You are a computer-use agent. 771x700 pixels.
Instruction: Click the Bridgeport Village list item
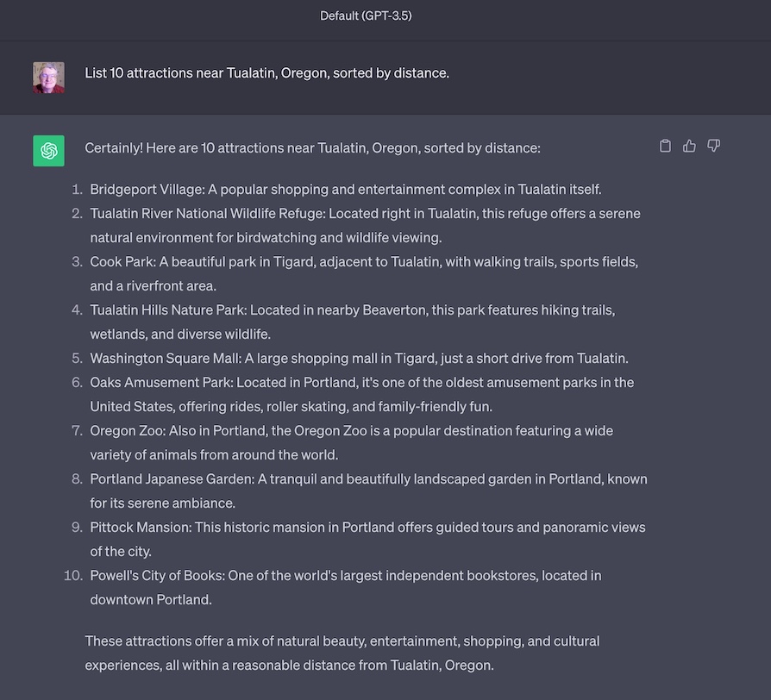pyautogui.click(x=345, y=190)
